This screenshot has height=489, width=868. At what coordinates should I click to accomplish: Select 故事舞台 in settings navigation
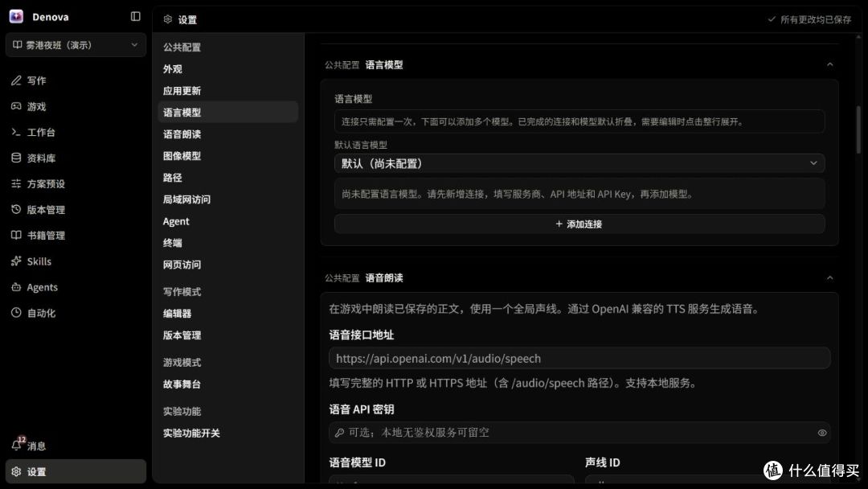(x=228, y=384)
